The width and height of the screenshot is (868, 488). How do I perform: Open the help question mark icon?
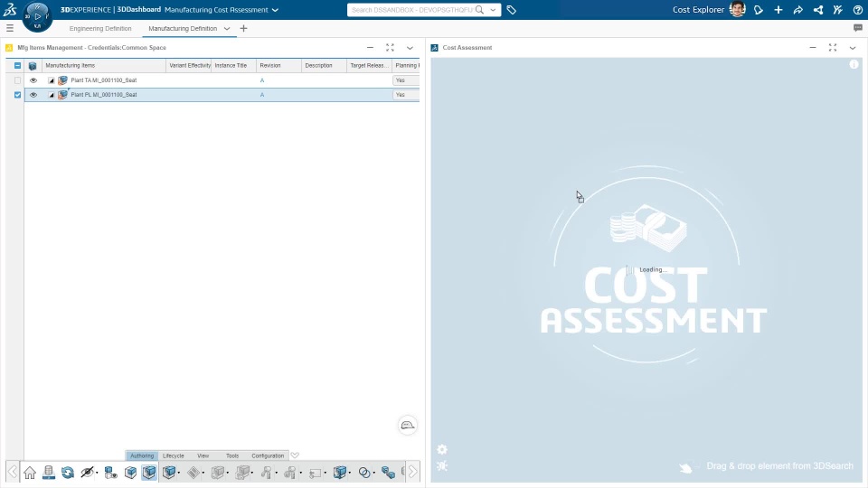(x=858, y=10)
